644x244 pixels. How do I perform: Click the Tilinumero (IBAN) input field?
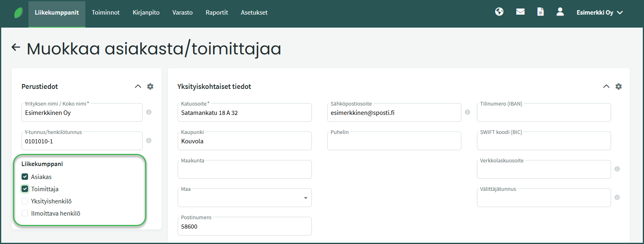(543, 113)
